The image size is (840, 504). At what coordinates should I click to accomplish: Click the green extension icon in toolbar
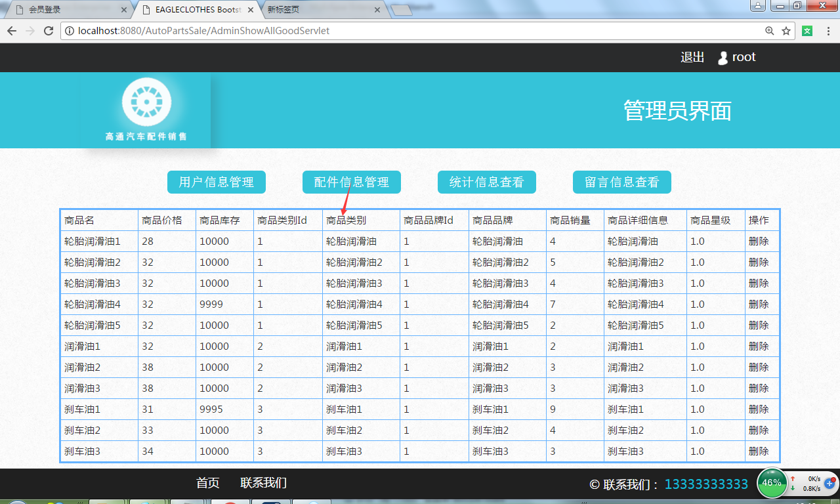click(x=808, y=31)
